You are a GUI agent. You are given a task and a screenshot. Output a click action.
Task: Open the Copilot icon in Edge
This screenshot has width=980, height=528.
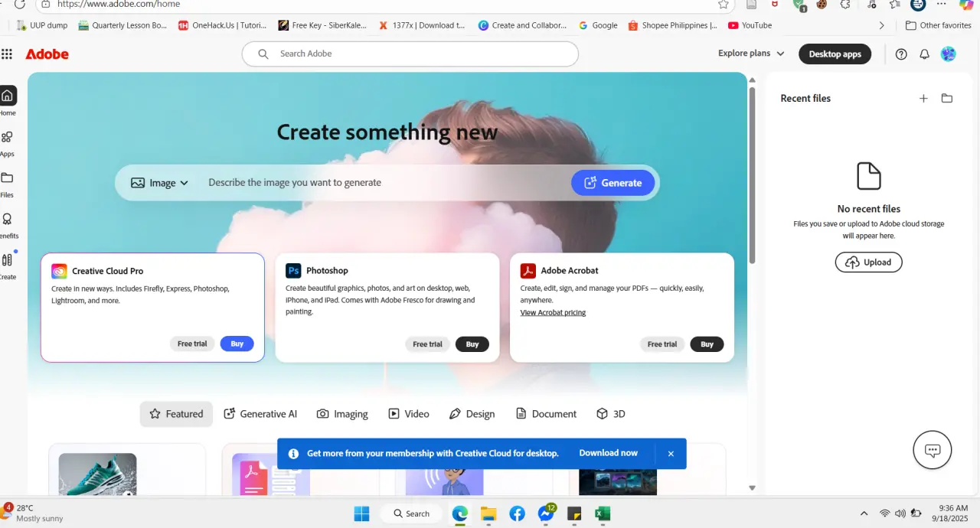966,4
